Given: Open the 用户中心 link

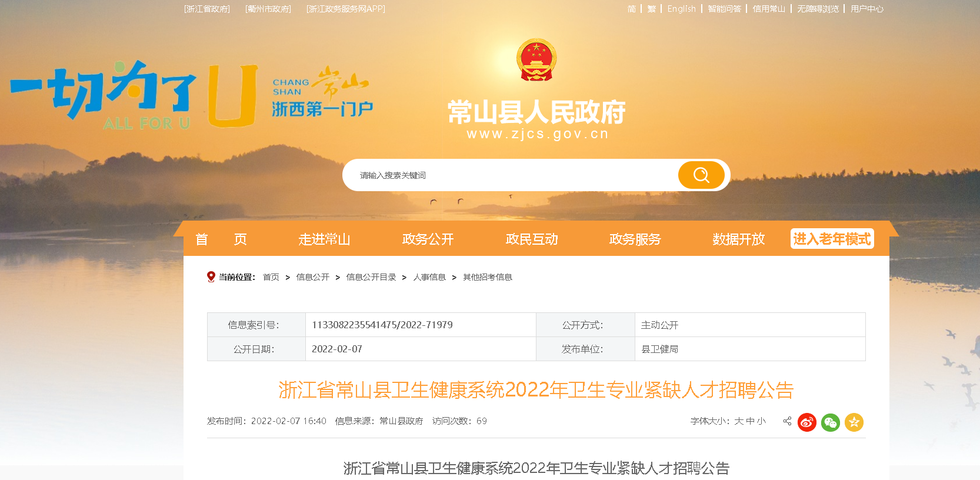Looking at the screenshot, I should point(867,9).
